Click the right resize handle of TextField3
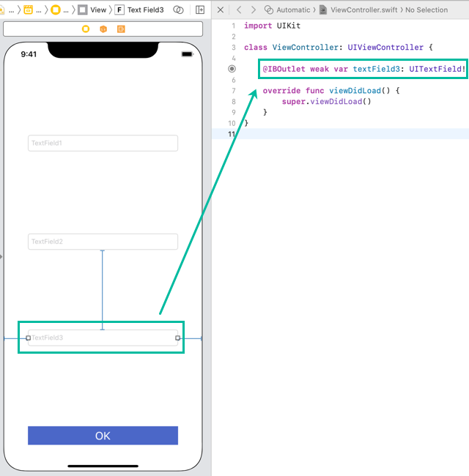Image resolution: width=469 pixels, height=476 pixels. (x=177, y=338)
